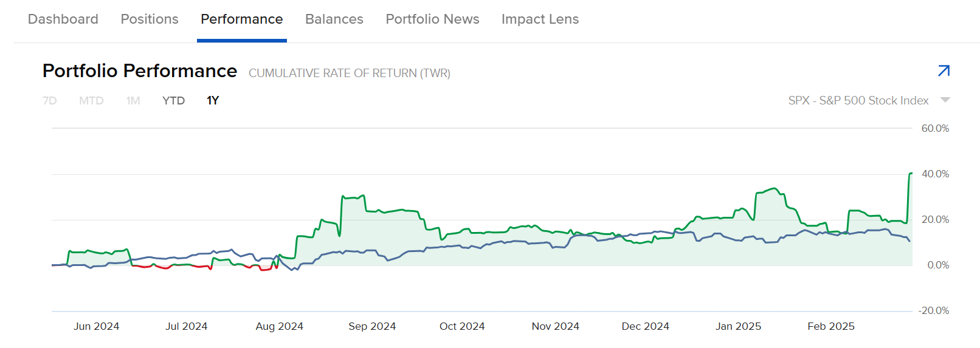980x348 pixels.
Task: Select the 1Y time range
Action: coord(213,101)
